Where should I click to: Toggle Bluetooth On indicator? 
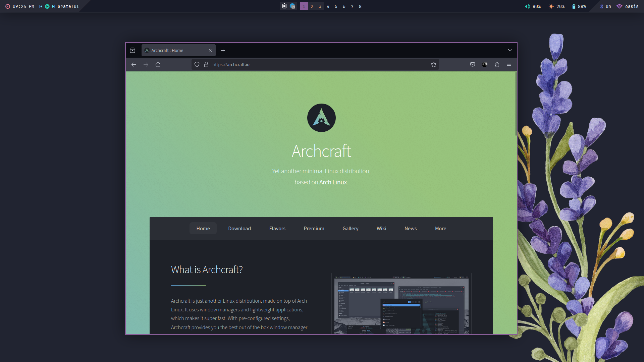pyautogui.click(x=605, y=6)
